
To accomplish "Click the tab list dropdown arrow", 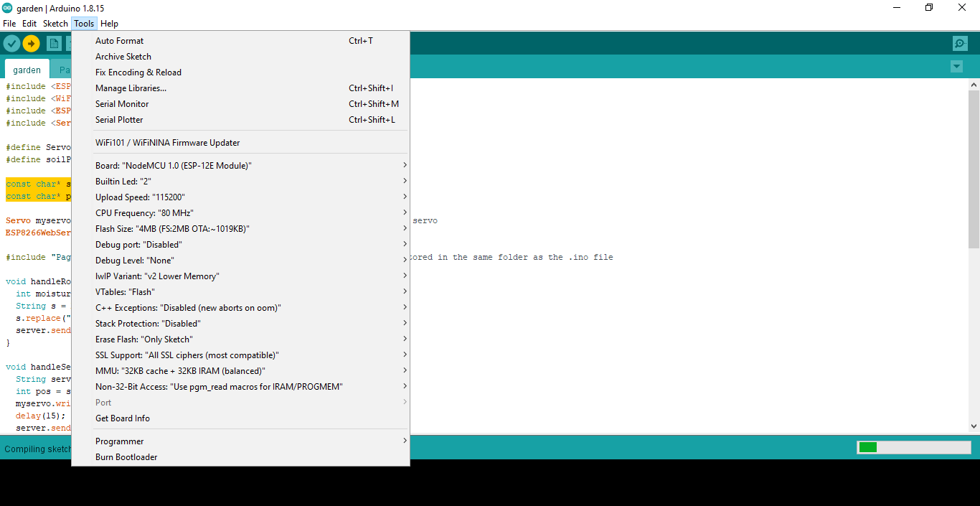I will [x=956, y=66].
